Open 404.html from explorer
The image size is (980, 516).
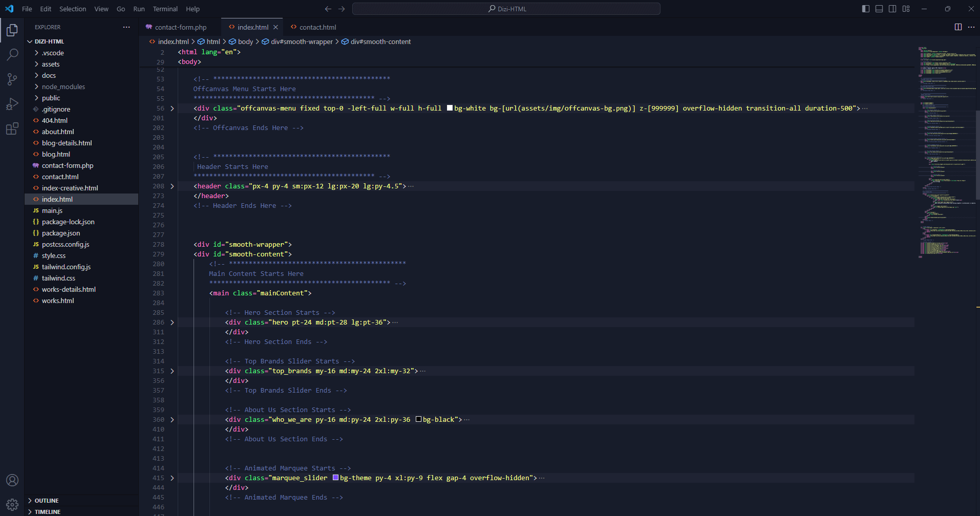(81, 120)
